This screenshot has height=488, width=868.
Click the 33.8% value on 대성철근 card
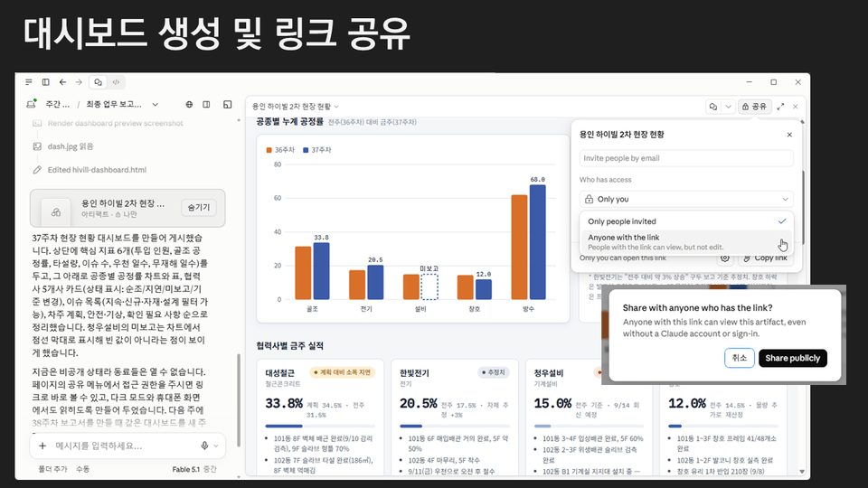pos(284,403)
